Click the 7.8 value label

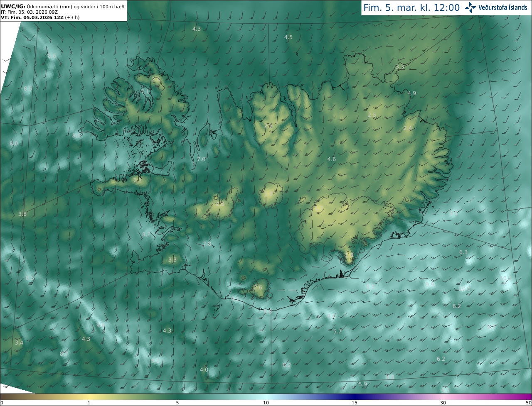pos(207,244)
